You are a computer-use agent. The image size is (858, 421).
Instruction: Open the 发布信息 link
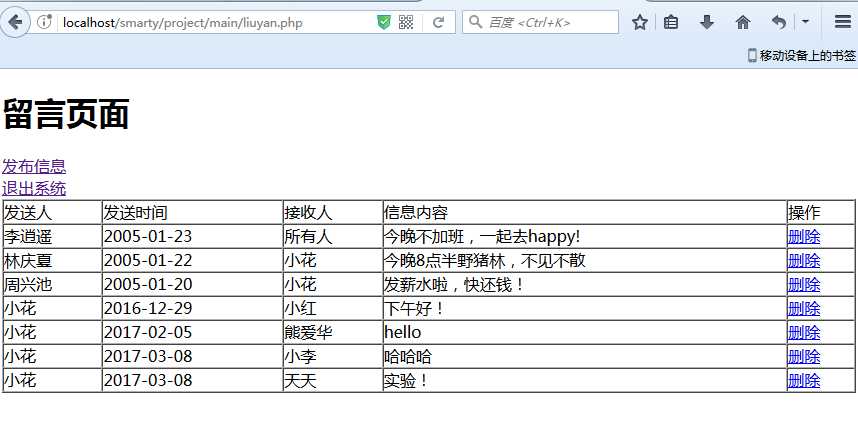coord(34,166)
